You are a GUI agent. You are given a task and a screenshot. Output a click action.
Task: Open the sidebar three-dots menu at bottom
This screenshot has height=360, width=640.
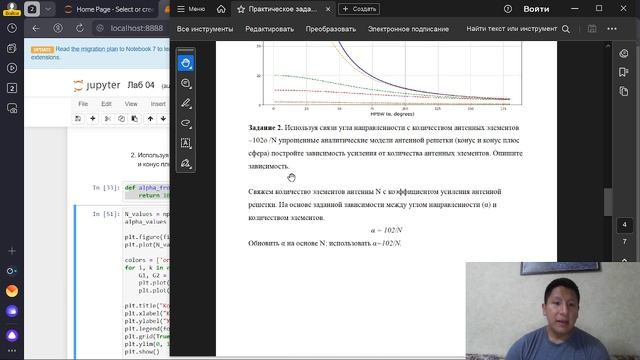click(12, 351)
